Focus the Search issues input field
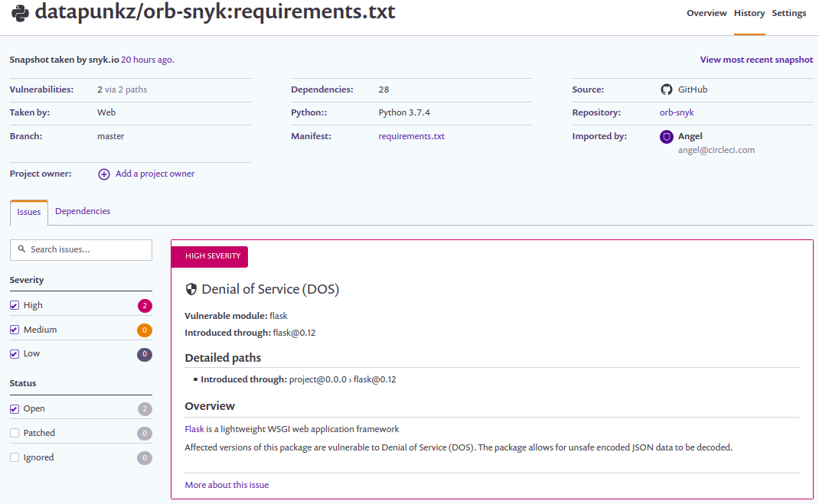Screen dimensions: 819x504 click(x=81, y=250)
